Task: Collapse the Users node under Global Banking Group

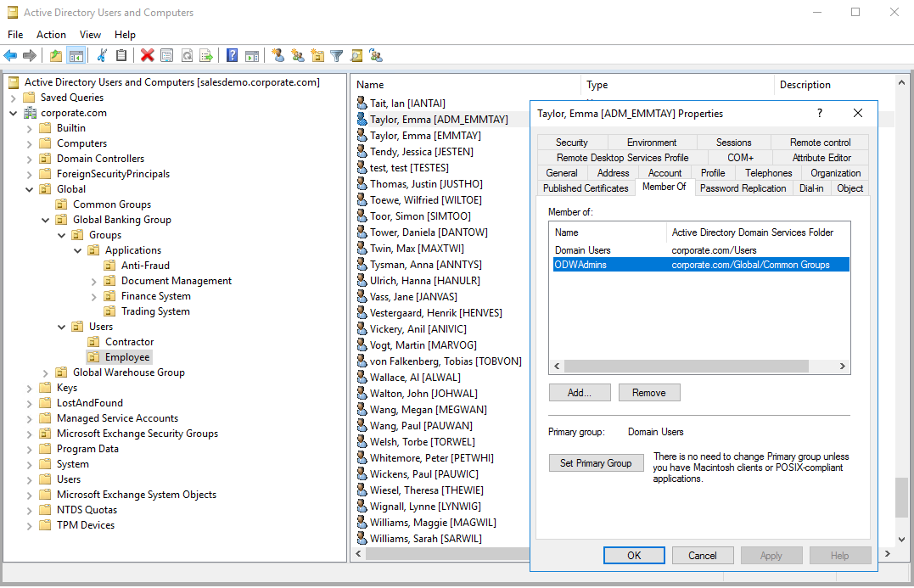Action: pos(62,327)
